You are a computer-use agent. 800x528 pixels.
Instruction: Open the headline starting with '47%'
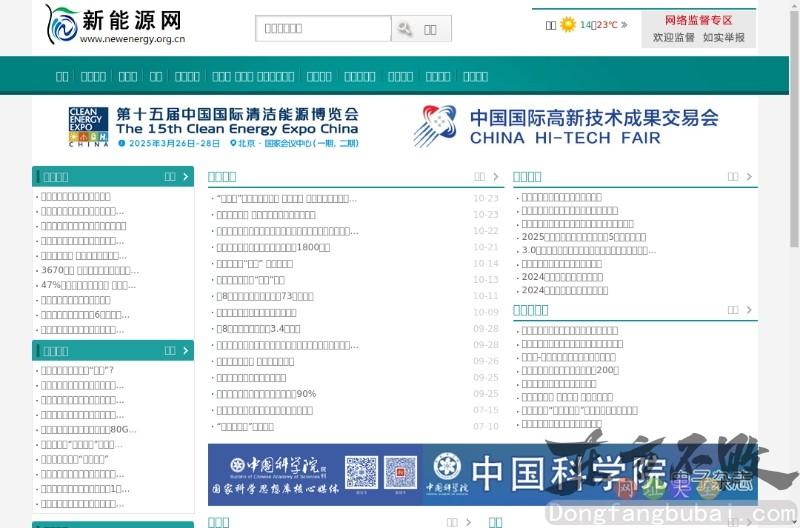pyautogui.click(x=88, y=285)
